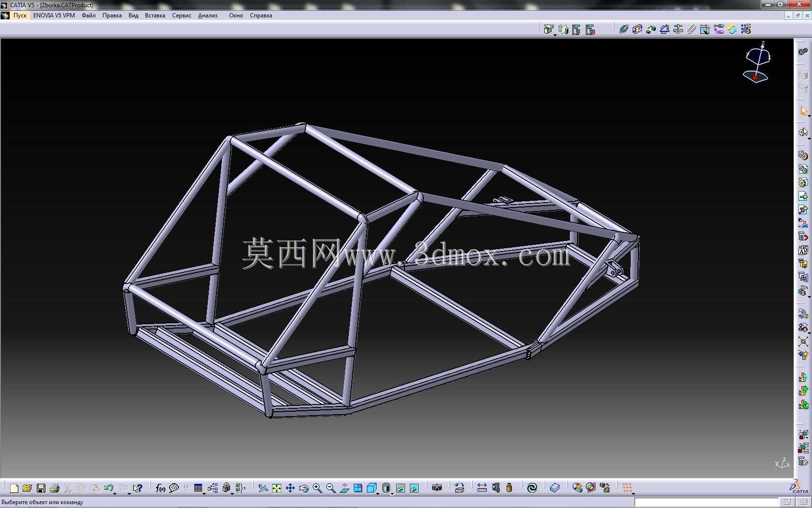Click the Fly mode airplane icon
Viewport: 812px width, 508px height.
263,488
